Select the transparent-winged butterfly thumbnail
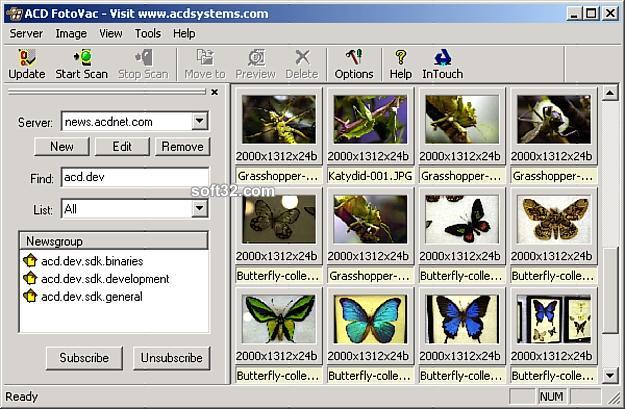Image resolution: width=625 pixels, height=409 pixels. point(279,219)
